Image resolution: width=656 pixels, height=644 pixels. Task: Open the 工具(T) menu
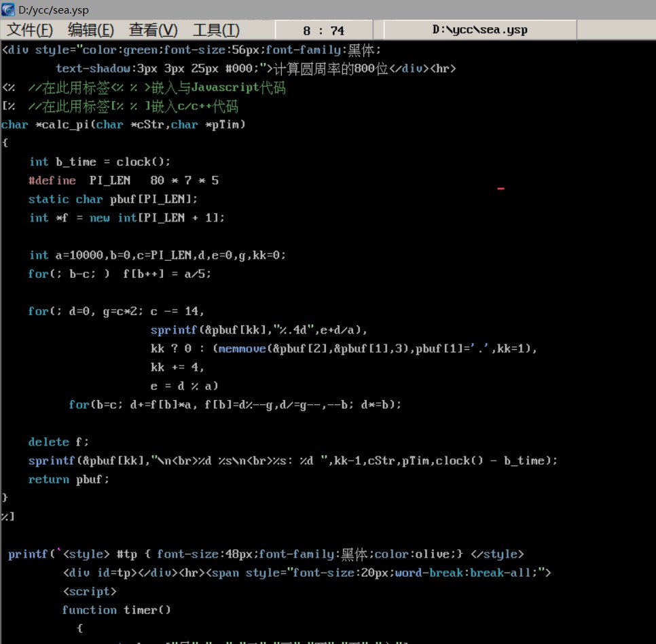pos(216,30)
